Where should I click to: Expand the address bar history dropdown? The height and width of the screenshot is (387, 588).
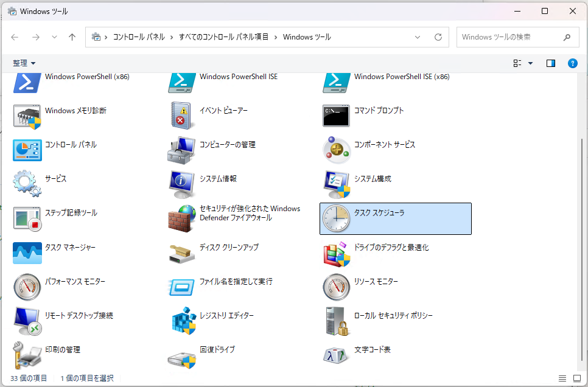pyautogui.click(x=418, y=37)
